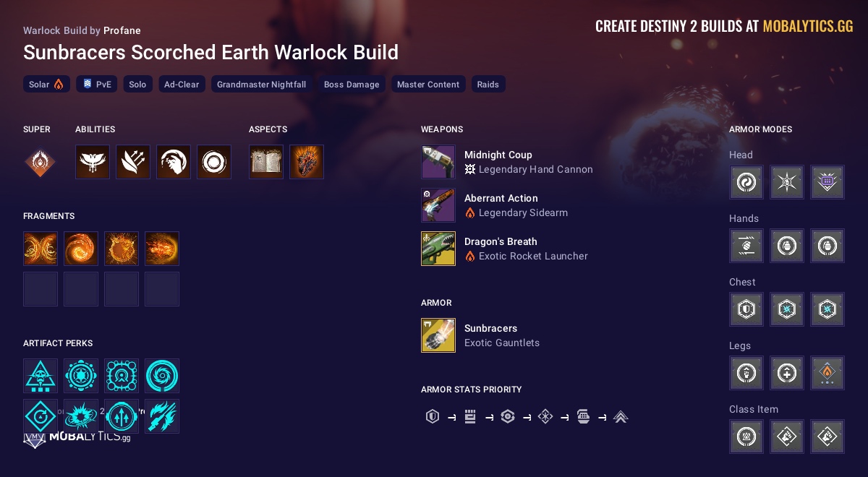
Task: Select the first empty fragment slot
Action: tap(41, 289)
